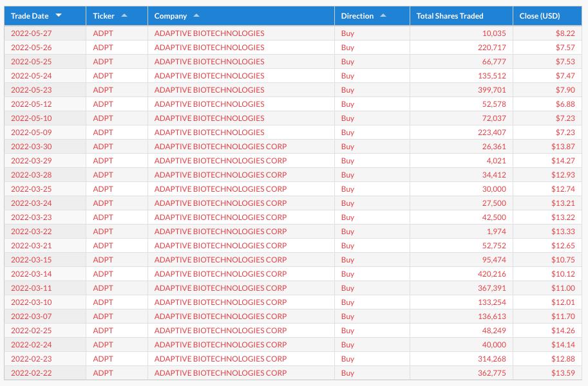Select the 420,216 shares traded cell
Image resolution: width=588 pixels, height=386 pixels.
491,274
